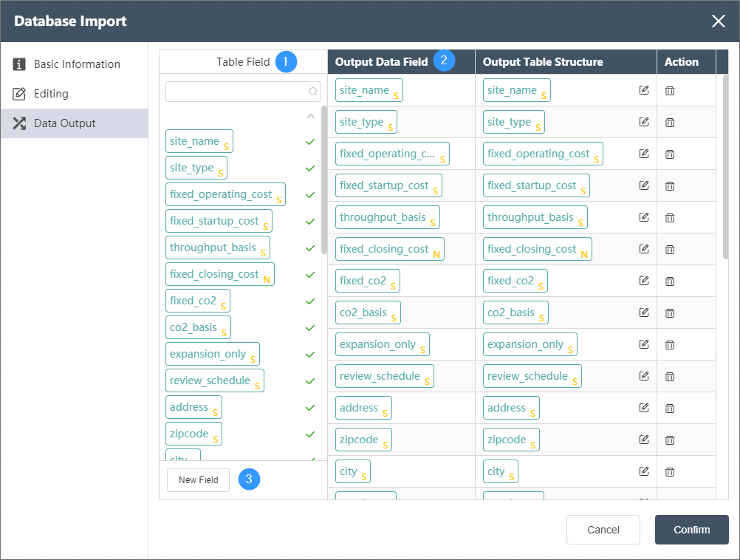
Task: Select zipcode in Table Field list
Action: click(x=193, y=434)
